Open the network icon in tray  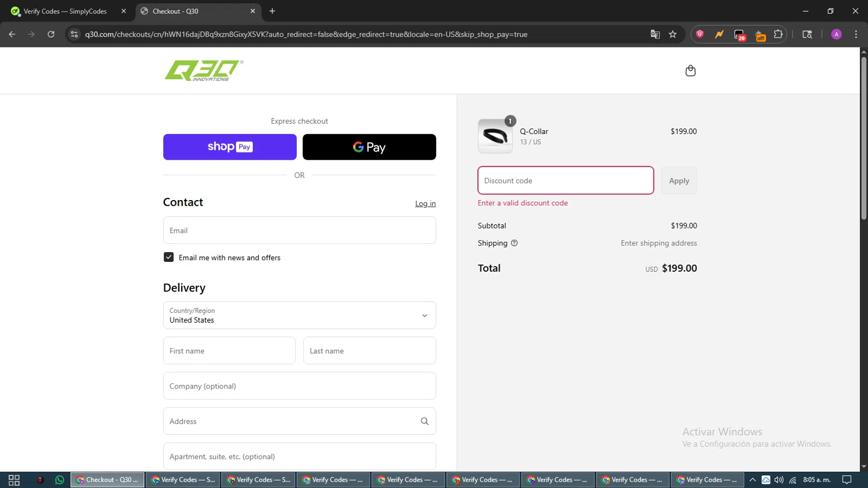(793, 480)
